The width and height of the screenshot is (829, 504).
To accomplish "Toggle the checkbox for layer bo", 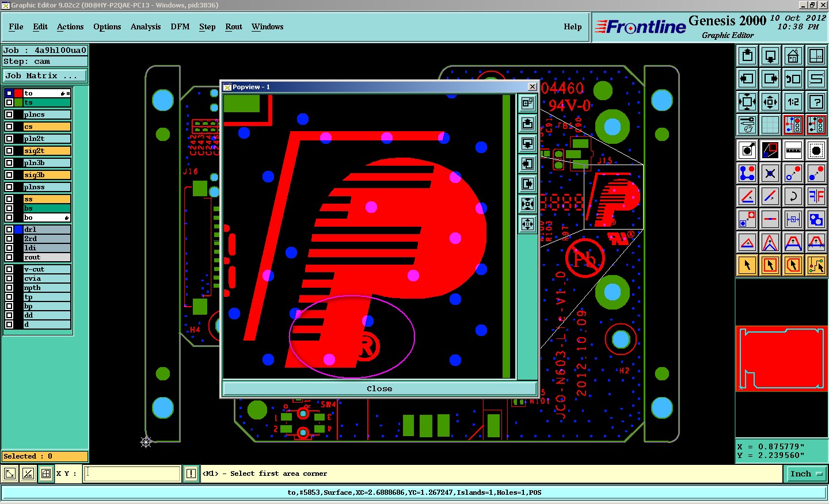I will [x=9, y=217].
